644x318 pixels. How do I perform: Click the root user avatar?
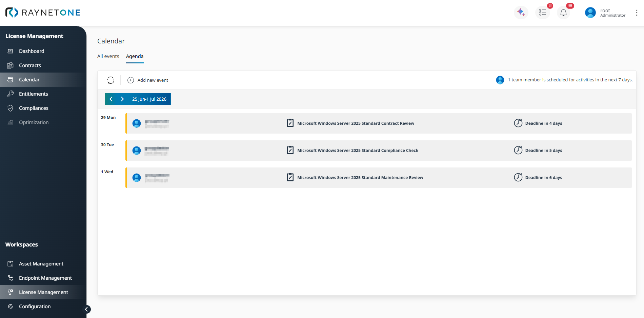(590, 13)
